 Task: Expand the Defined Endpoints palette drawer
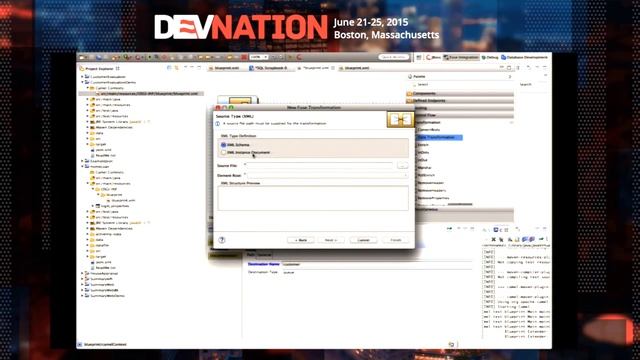tap(460, 101)
